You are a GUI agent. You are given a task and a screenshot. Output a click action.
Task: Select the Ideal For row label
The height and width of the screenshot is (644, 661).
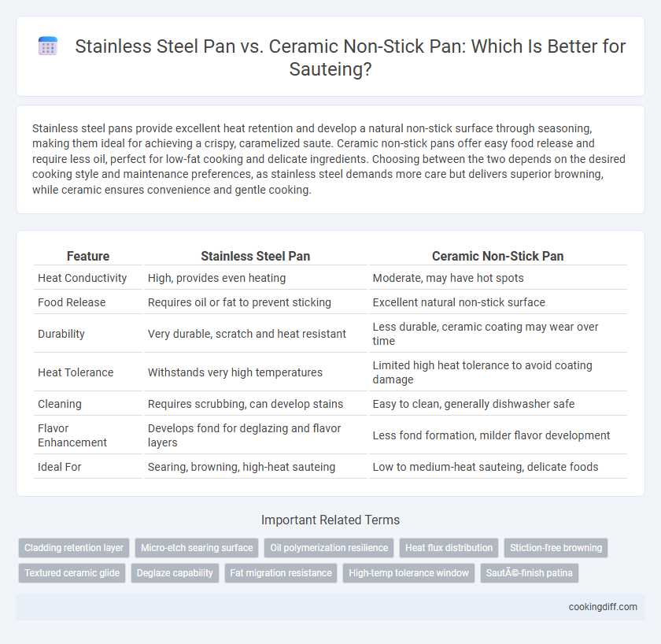pyautogui.click(x=60, y=467)
